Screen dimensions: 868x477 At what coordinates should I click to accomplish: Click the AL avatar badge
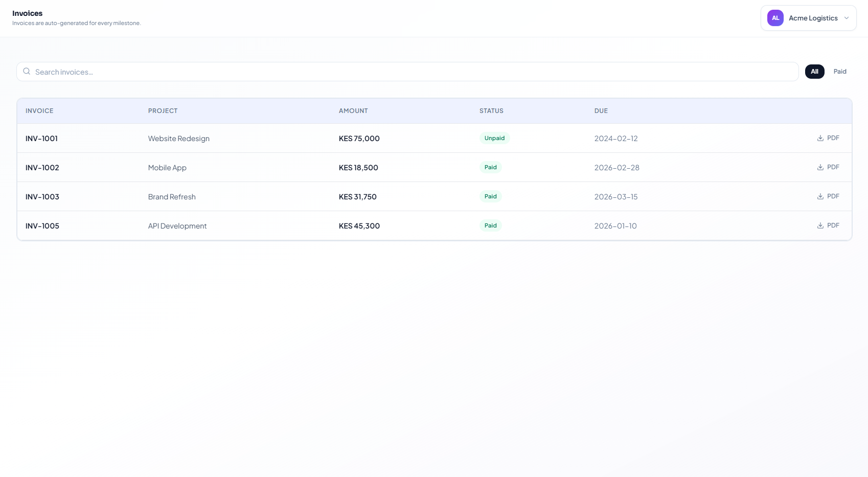pyautogui.click(x=775, y=17)
